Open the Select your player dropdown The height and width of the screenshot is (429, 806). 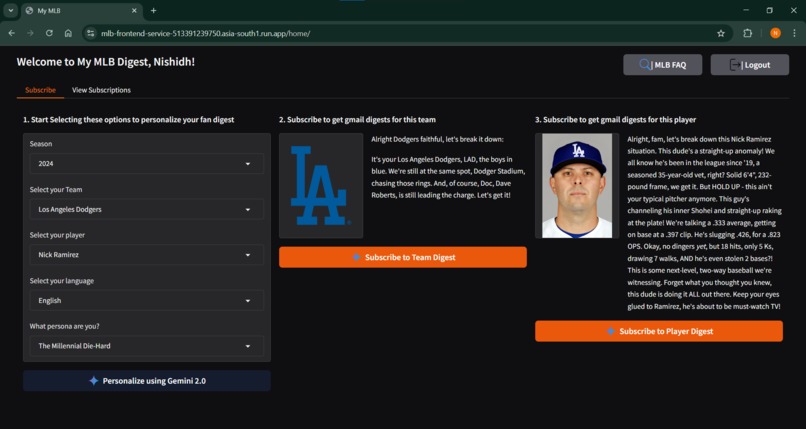click(146, 255)
